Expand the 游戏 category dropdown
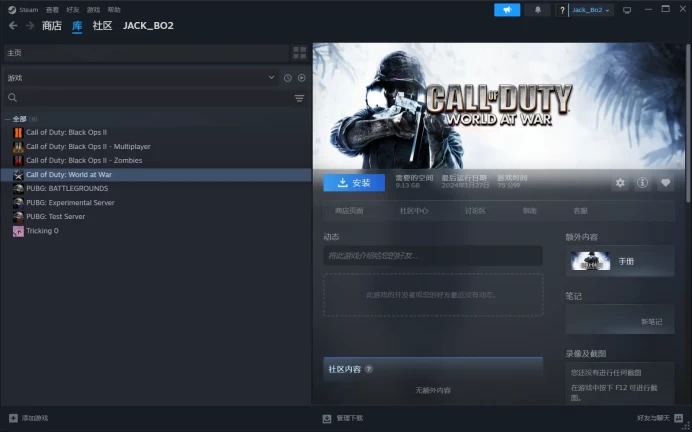Viewport: 692px width, 432px height. tap(271, 78)
